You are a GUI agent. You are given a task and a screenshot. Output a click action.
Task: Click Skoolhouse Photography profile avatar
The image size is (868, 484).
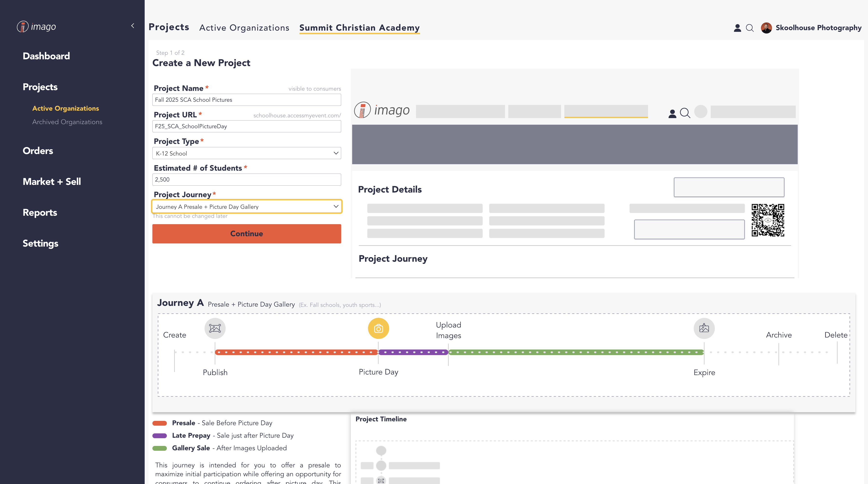pyautogui.click(x=766, y=28)
